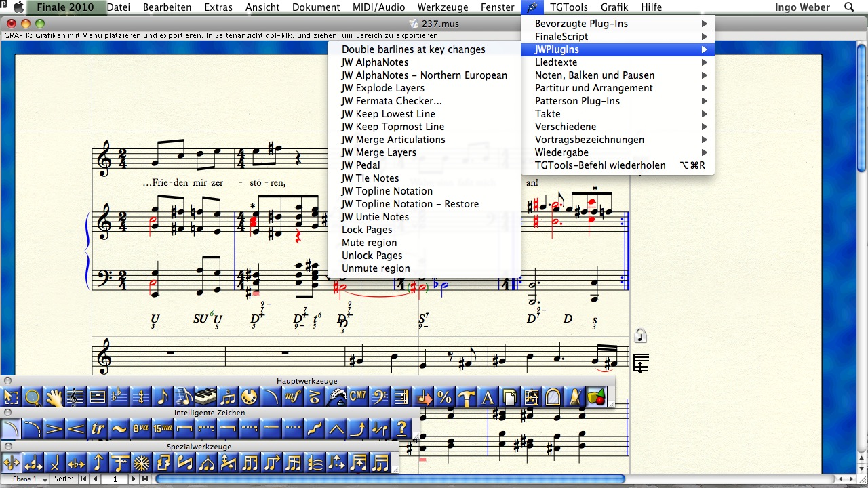868x488 pixels.
Task: Run JW Merge Layers plugin
Action: pyautogui.click(x=378, y=152)
